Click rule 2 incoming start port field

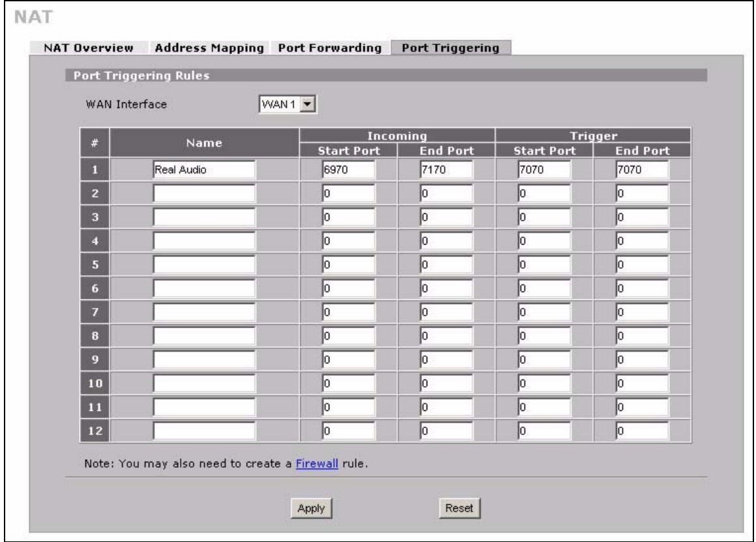(348, 193)
